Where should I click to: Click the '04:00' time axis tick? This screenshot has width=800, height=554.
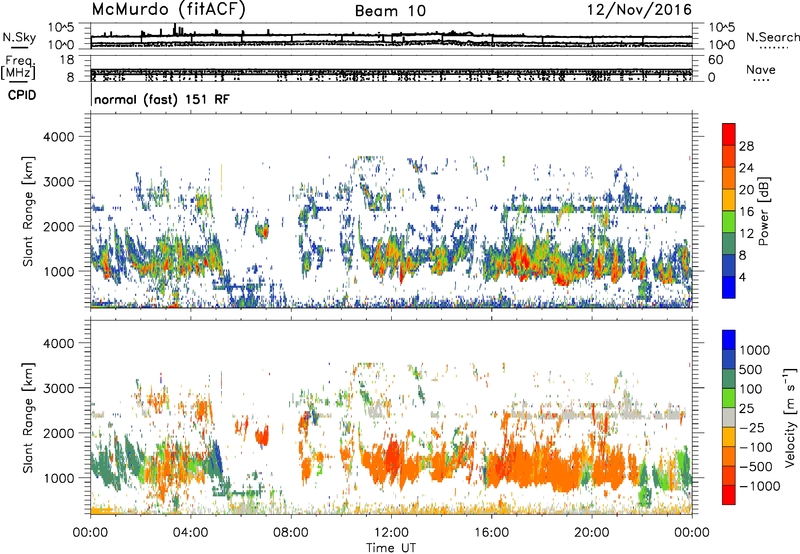[x=190, y=533]
